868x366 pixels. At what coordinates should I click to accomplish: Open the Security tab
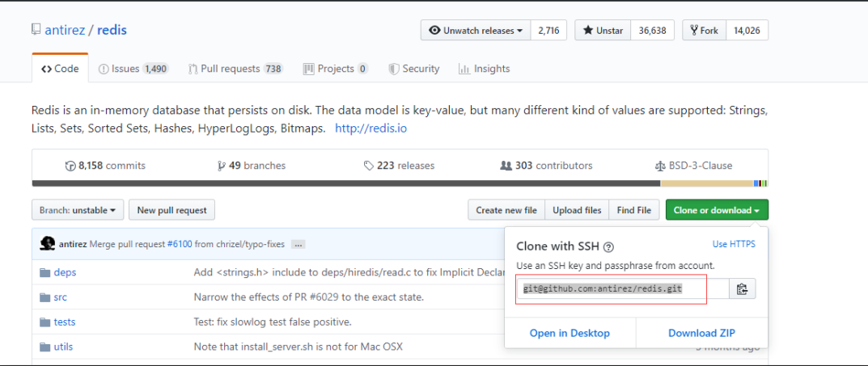(x=413, y=69)
